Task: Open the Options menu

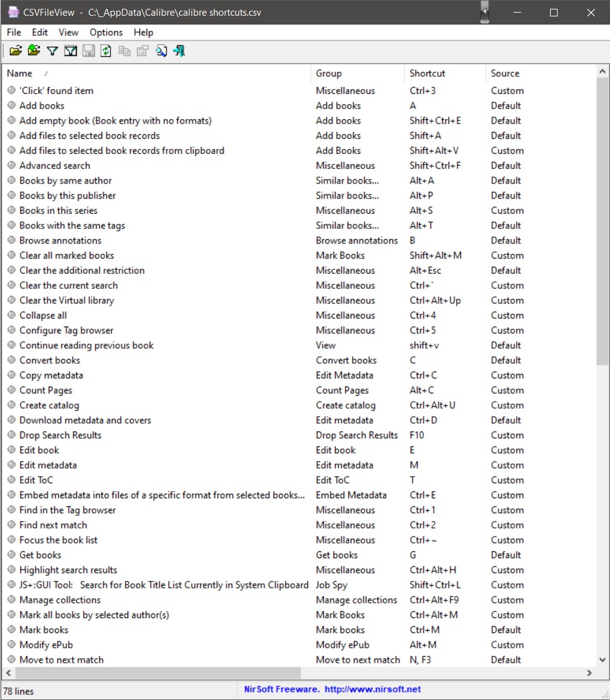Action: tap(106, 32)
